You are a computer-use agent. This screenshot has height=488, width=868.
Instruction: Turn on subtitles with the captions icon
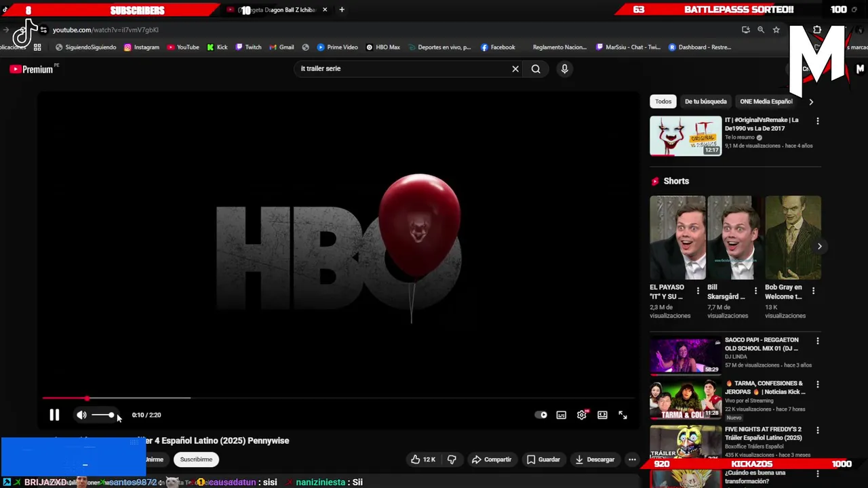(561, 415)
